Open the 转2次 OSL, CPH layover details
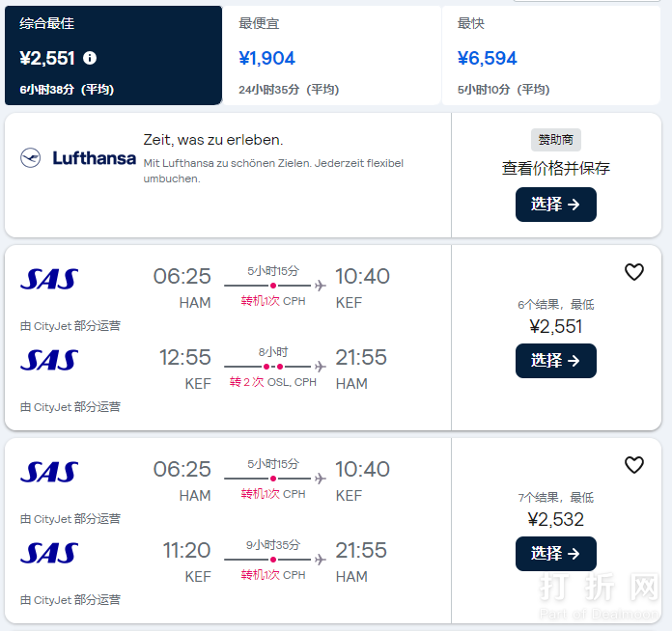This screenshot has width=672, height=631. [272, 382]
